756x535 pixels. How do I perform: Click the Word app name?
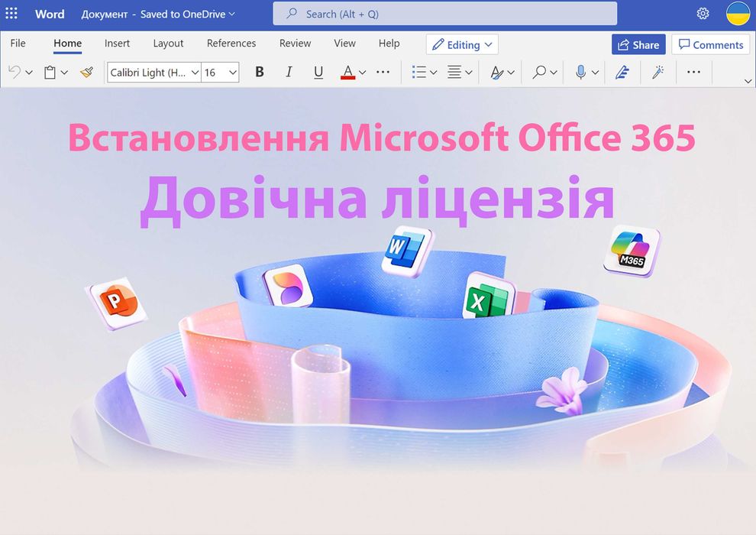click(x=50, y=14)
